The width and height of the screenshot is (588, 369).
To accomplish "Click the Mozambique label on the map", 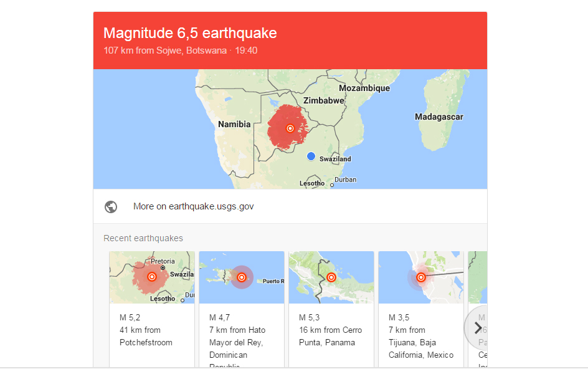I will [364, 89].
